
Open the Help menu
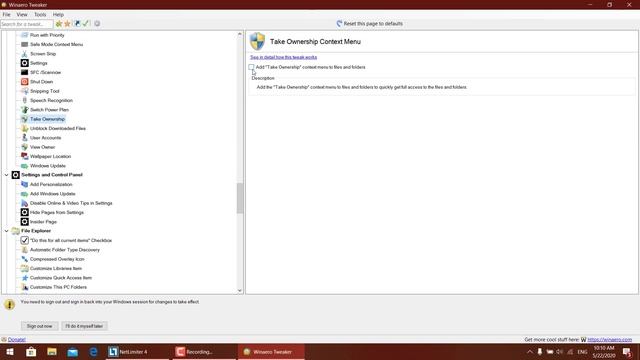tap(58, 14)
